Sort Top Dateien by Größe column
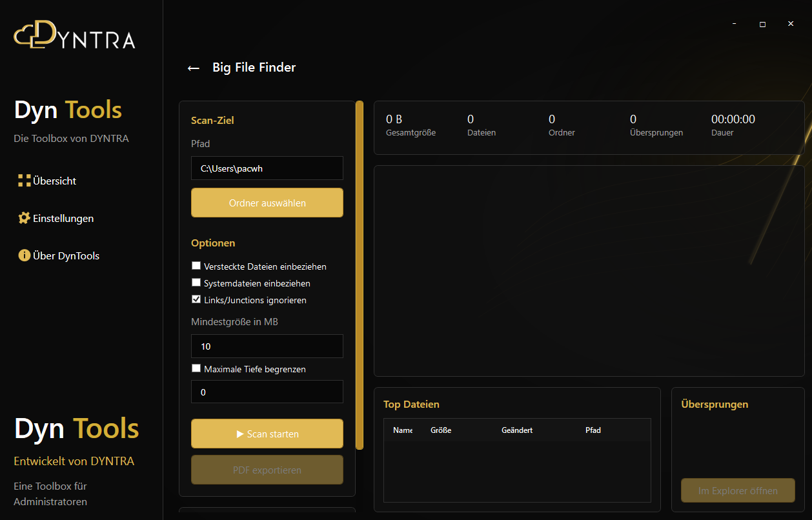812x520 pixels. [x=441, y=430]
